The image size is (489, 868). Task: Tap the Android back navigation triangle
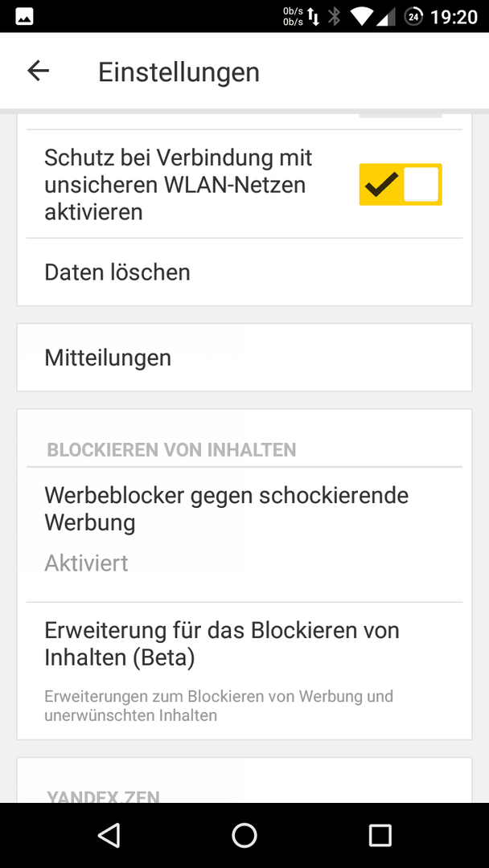tap(109, 835)
